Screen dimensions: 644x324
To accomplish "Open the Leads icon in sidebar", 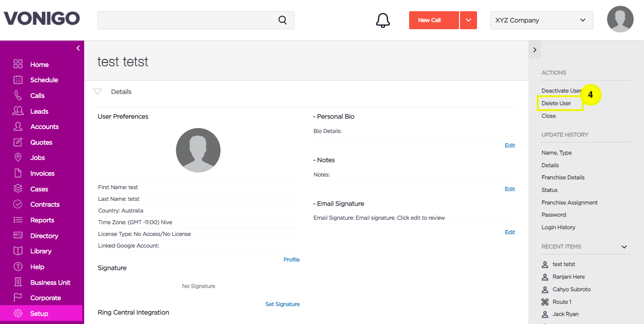I will click(18, 111).
